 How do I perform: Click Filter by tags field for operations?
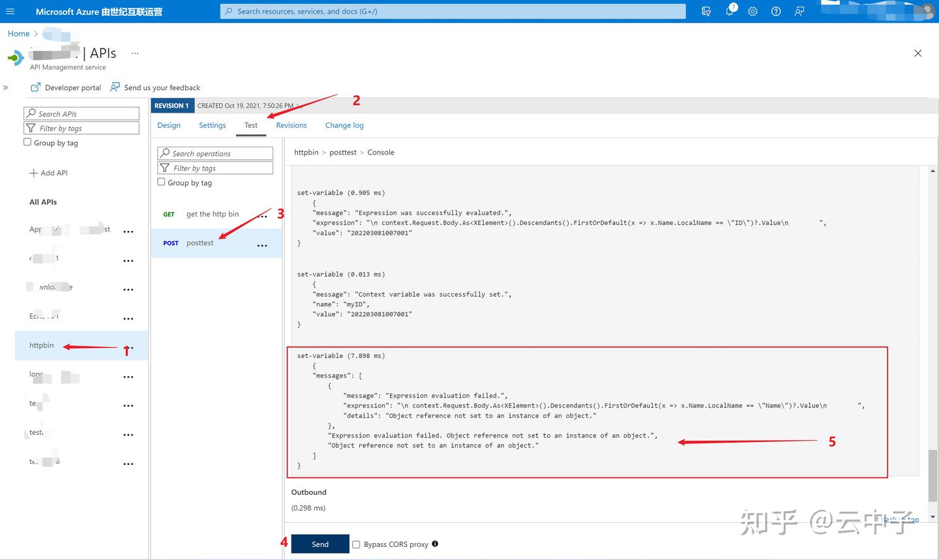(x=215, y=168)
